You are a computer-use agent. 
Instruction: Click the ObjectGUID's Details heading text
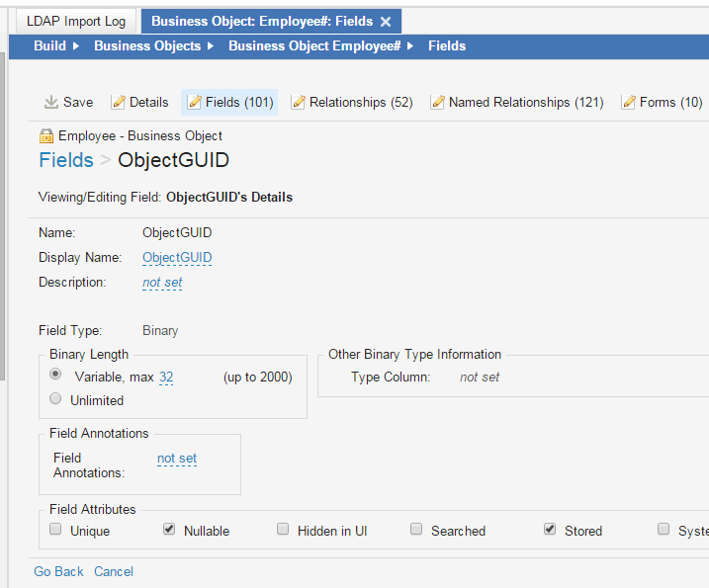click(x=229, y=198)
